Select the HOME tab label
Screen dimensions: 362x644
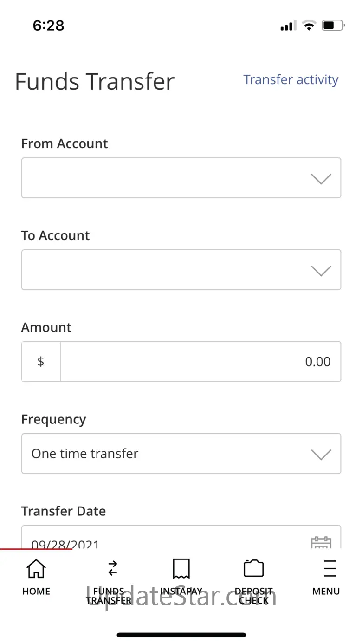point(36,592)
